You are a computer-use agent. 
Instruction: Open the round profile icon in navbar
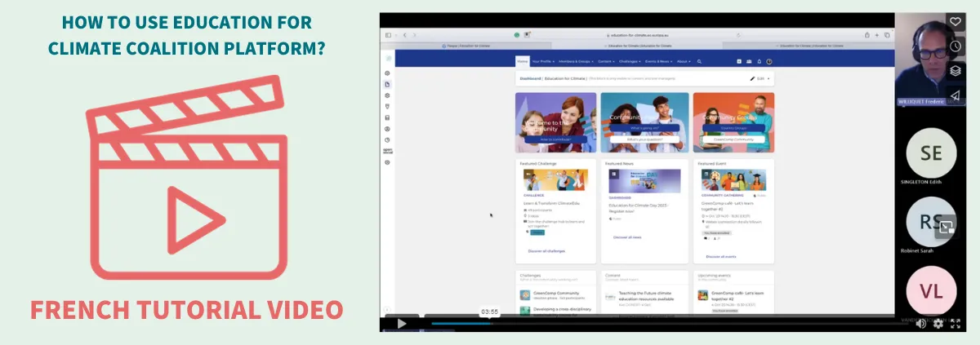pyautogui.click(x=769, y=61)
